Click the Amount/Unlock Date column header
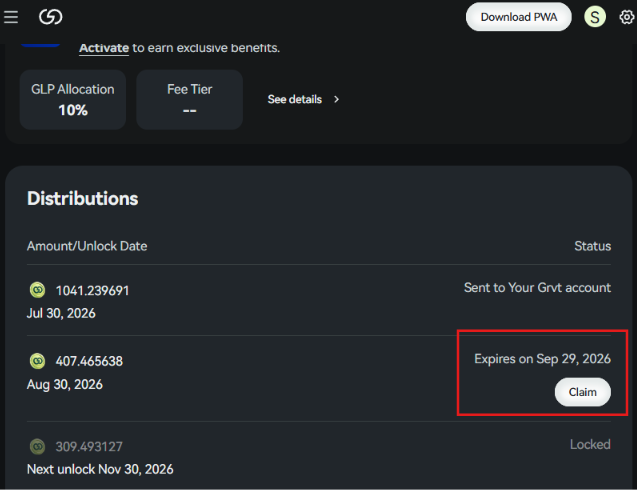This screenshot has height=490, width=637. (87, 246)
